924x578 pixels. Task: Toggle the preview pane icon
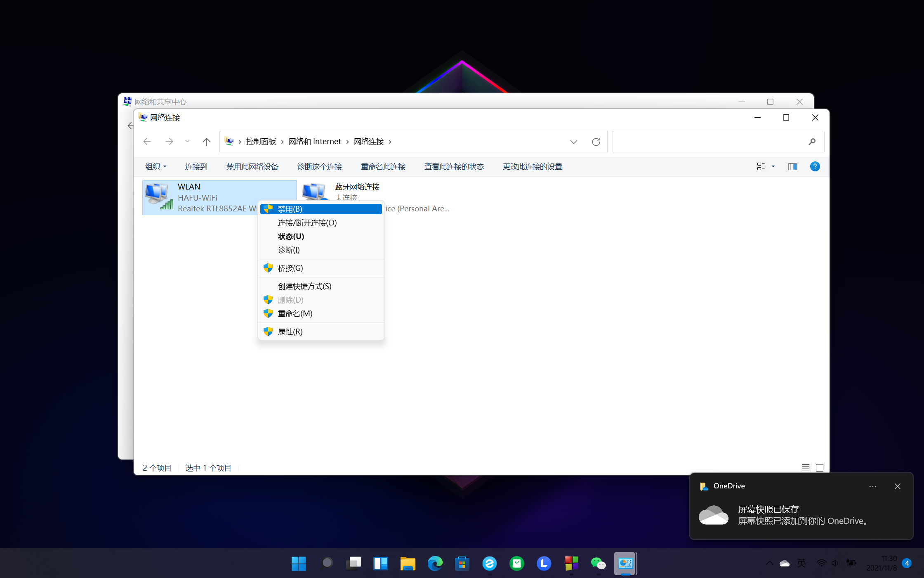792,166
